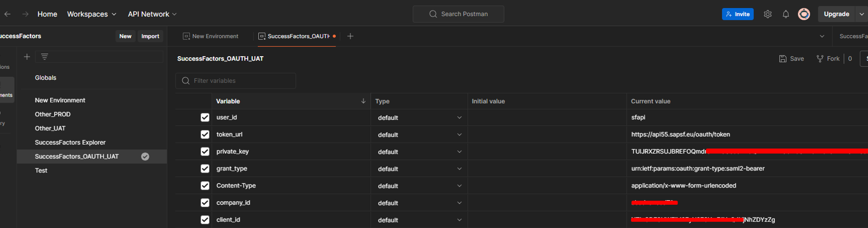The height and width of the screenshot is (228, 868).
Task: Go back with the left arrow icon
Action: pyautogui.click(x=8, y=14)
